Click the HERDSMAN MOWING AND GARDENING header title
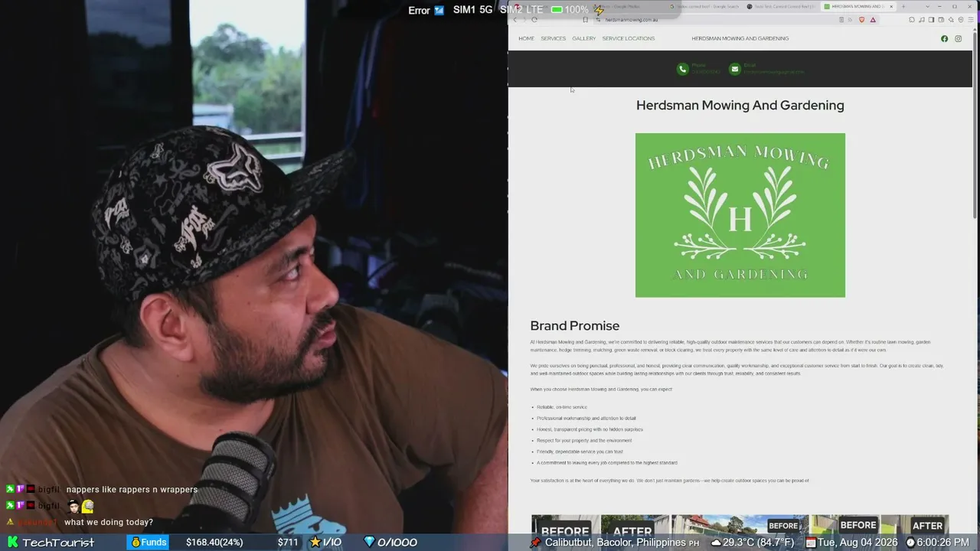This screenshot has width=980, height=551. pyautogui.click(x=740, y=38)
